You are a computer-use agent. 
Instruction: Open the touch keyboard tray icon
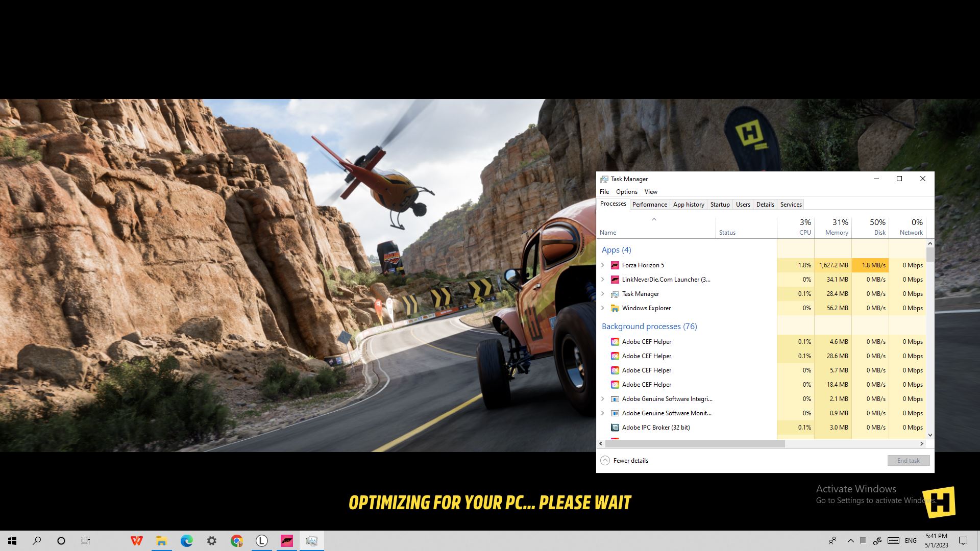893,541
